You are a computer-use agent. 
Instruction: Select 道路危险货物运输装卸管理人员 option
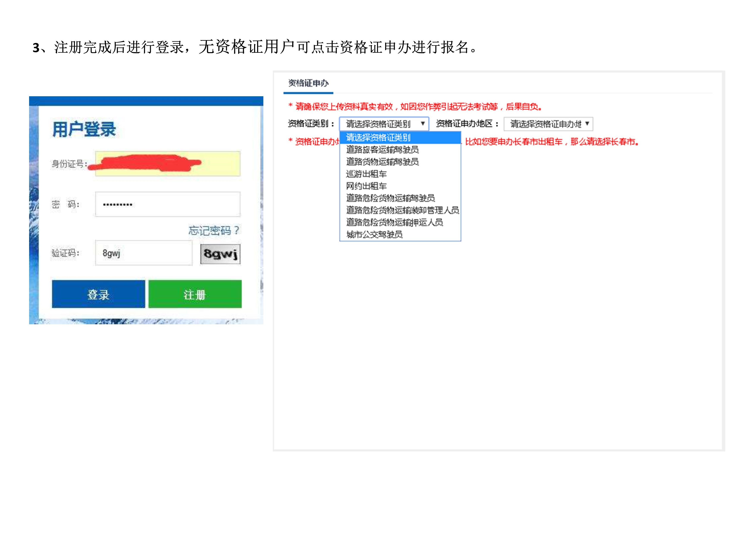click(402, 210)
